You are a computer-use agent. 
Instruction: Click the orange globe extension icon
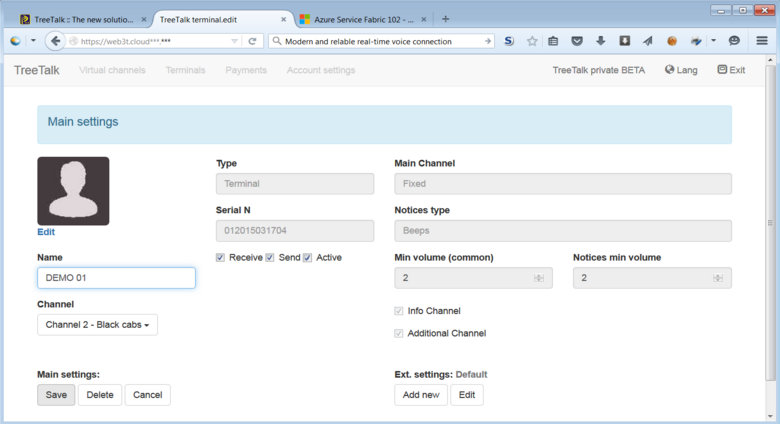pyautogui.click(x=672, y=41)
